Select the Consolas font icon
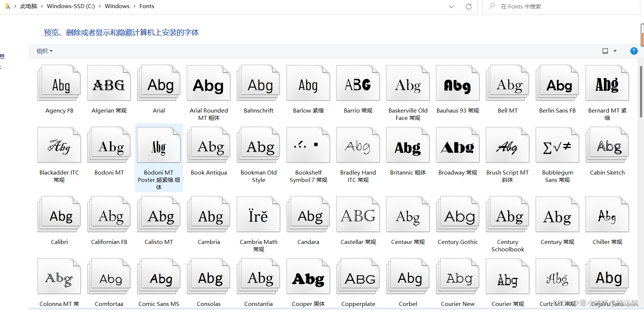Screen dimensions: 644x310 (209, 276)
